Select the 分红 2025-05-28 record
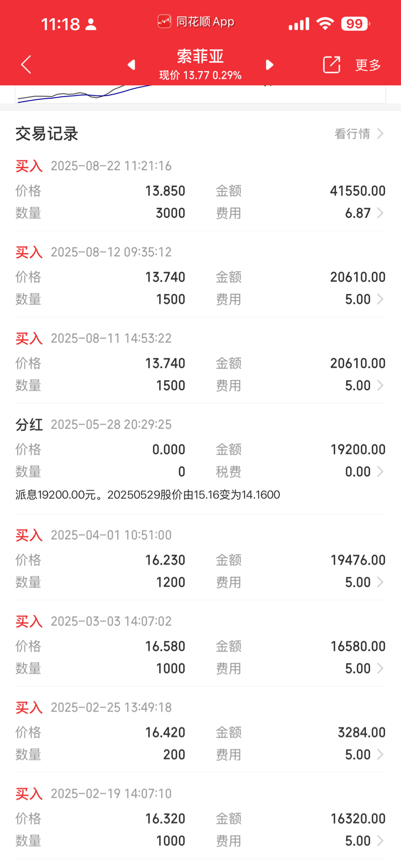Image resolution: width=401 pixels, height=868 pixels. tap(200, 460)
